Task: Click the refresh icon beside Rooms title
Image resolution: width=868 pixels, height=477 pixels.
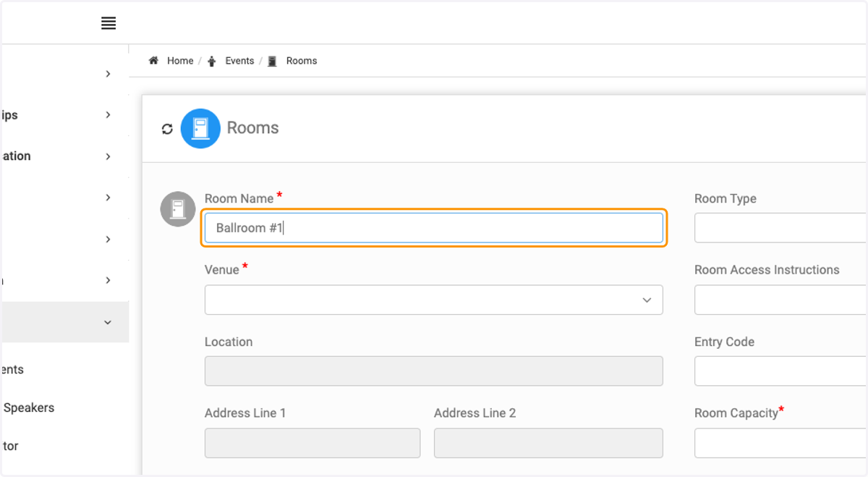Action: click(x=167, y=129)
